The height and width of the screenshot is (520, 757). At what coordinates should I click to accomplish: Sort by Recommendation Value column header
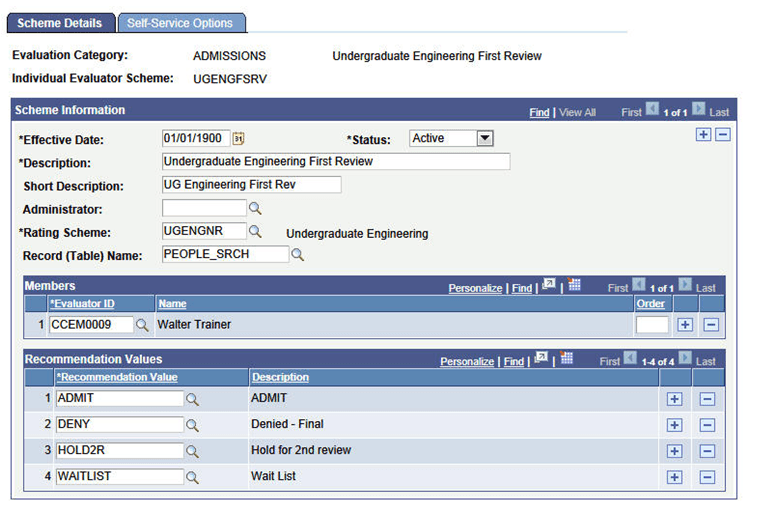point(117,377)
